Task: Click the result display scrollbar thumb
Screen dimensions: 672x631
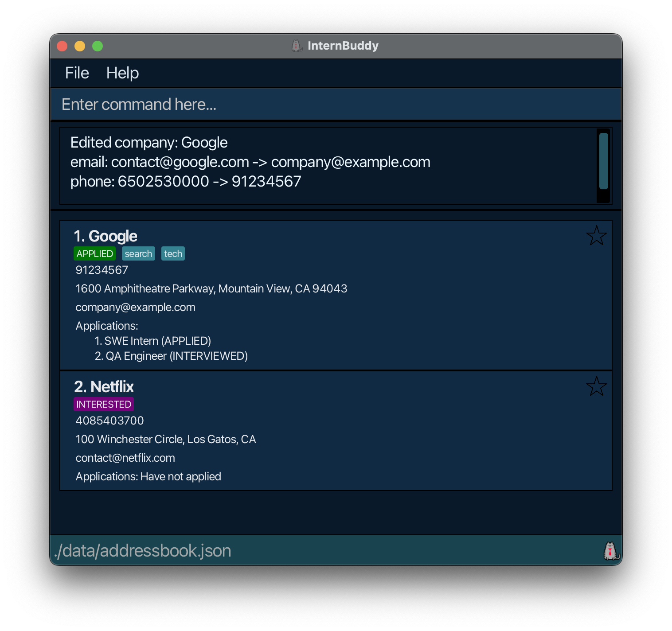Action: coord(603,161)
